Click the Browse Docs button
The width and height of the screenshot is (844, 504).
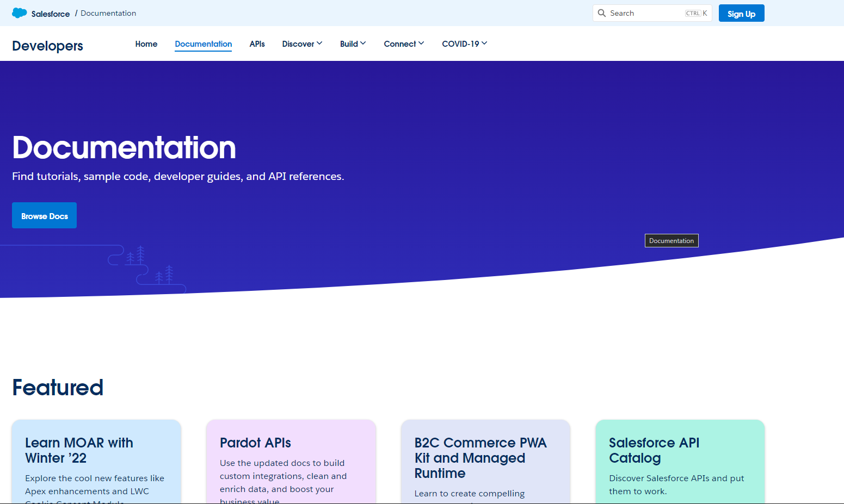point(44,215)
